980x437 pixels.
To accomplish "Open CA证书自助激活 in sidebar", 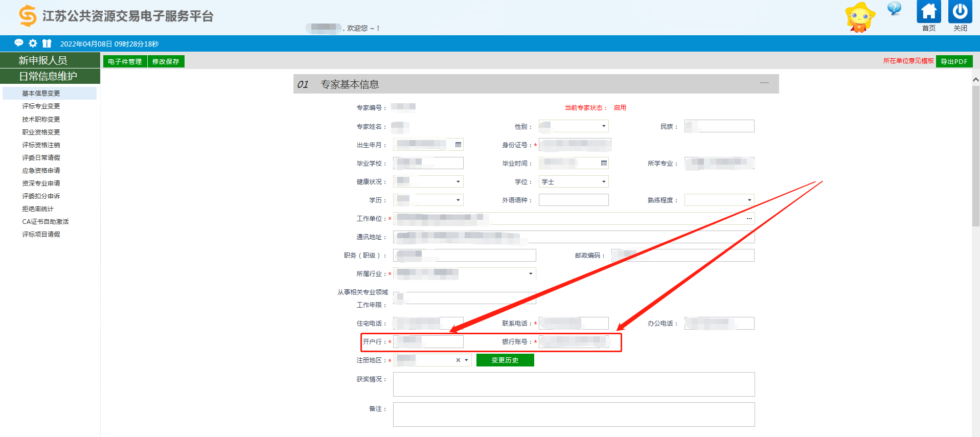I will [x=45, y=221].
